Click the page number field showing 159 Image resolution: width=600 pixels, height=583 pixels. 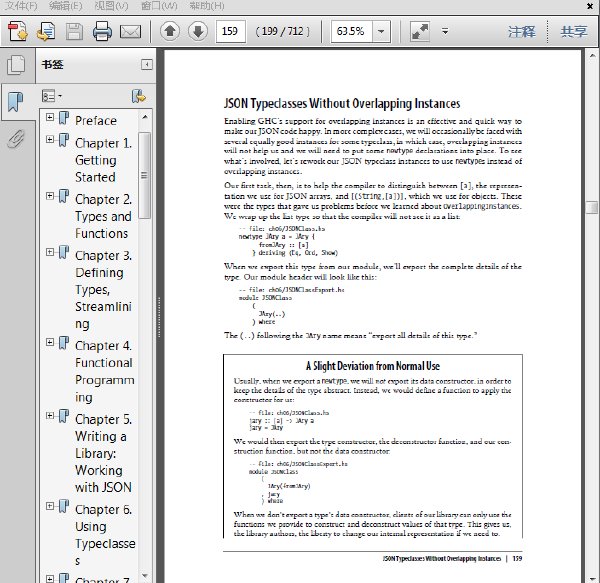pos(230,31)
